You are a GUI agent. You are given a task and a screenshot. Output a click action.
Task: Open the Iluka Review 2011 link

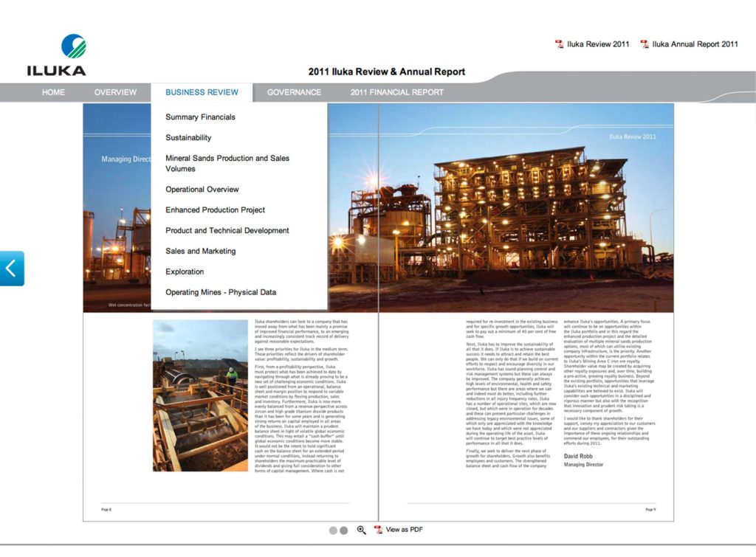(598, 44)
